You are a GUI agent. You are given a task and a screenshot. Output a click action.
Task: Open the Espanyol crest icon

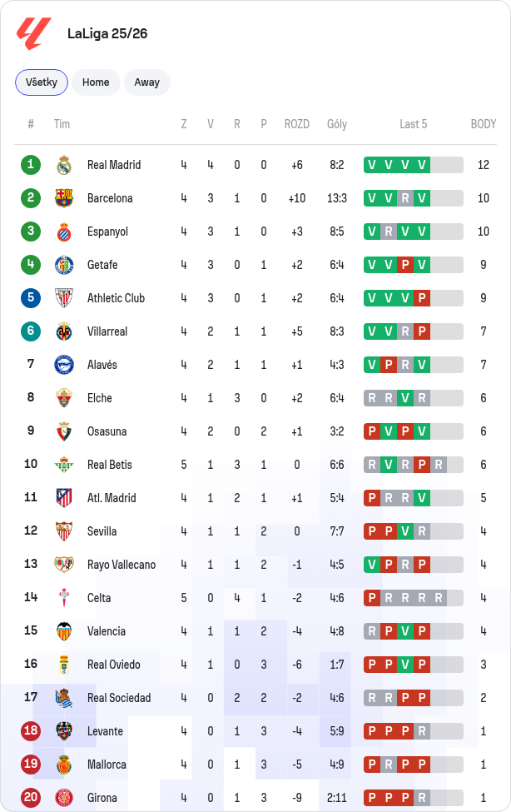pyautogui.click(x=64, y=232)
